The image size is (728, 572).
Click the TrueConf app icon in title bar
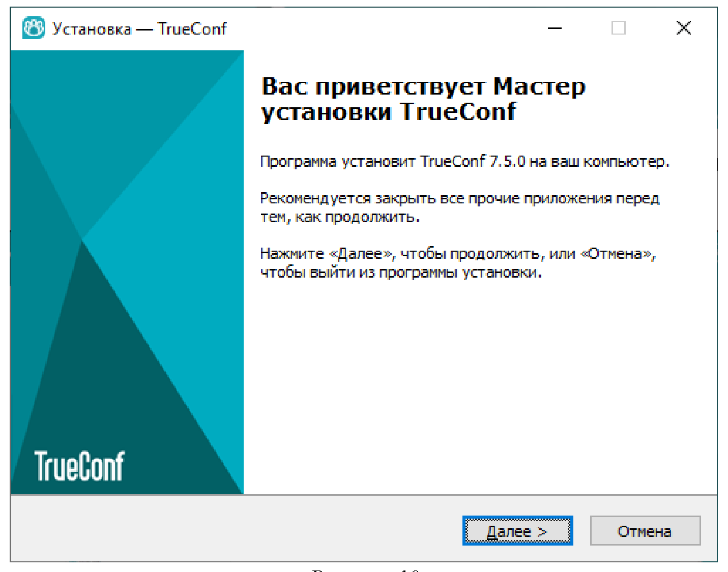(x=34, y=28)
